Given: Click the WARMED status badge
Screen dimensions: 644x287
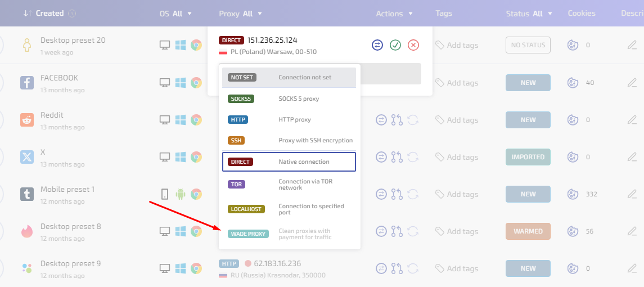Looking at the screenshot, I should (x=528, y=231).
